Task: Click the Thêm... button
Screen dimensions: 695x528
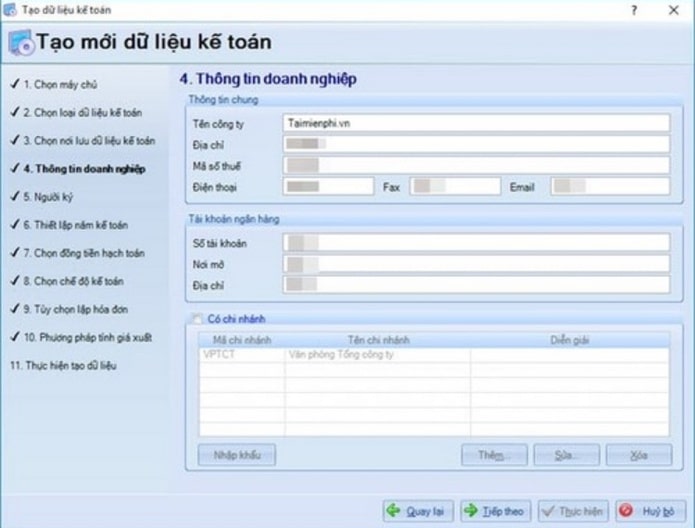Action: pyautogui.click(x=494, y=455)
